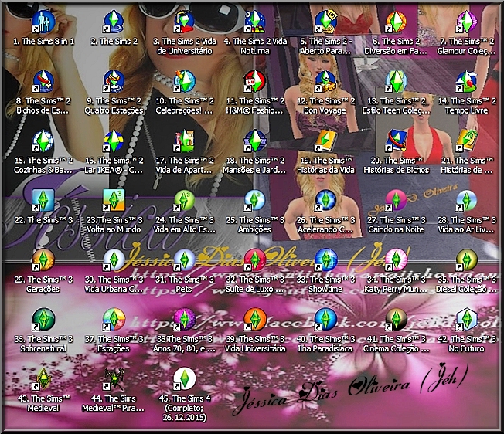Open the 33. The Sims 3 Showtime icon

coord(325,260)
